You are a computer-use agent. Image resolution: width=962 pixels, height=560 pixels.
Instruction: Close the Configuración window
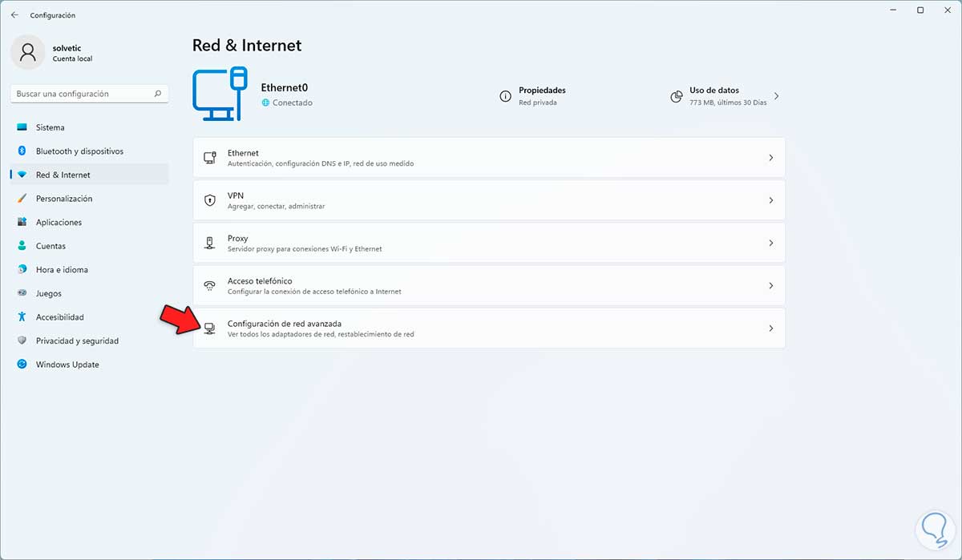(946, 10)
